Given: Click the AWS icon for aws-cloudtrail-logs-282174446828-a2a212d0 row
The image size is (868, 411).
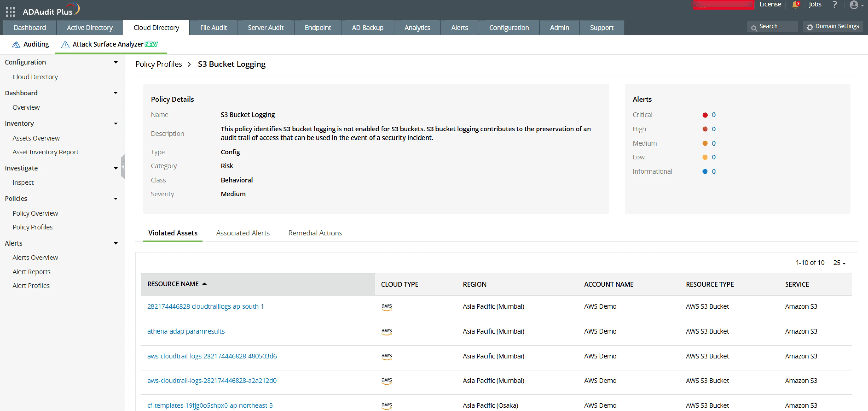Looking at the screenshot, I should tap(387, 381).
